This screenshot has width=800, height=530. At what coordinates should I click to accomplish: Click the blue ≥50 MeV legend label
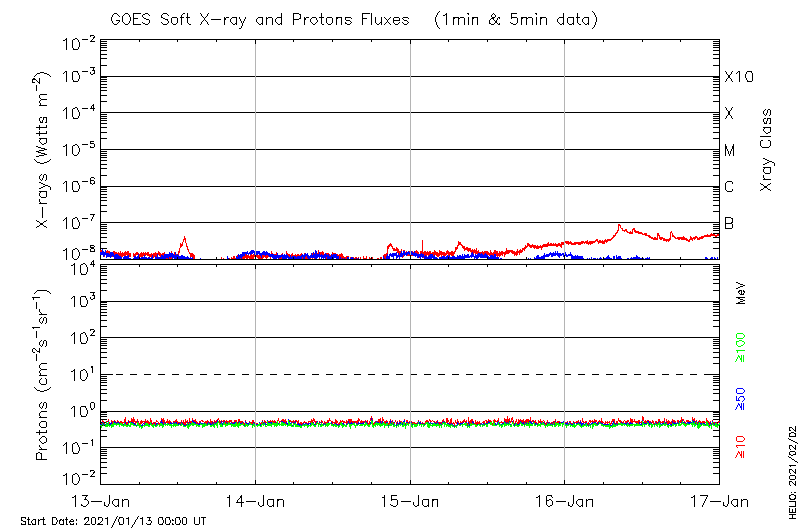tap(741, 400)
